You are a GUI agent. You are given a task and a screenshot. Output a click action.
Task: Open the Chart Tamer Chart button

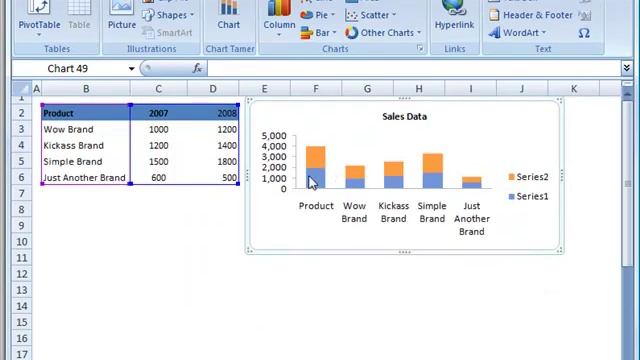[229, 15]
